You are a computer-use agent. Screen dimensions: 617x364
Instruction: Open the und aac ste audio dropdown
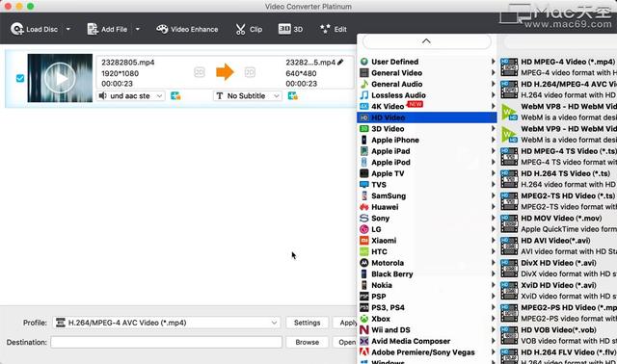coord(130,96)
